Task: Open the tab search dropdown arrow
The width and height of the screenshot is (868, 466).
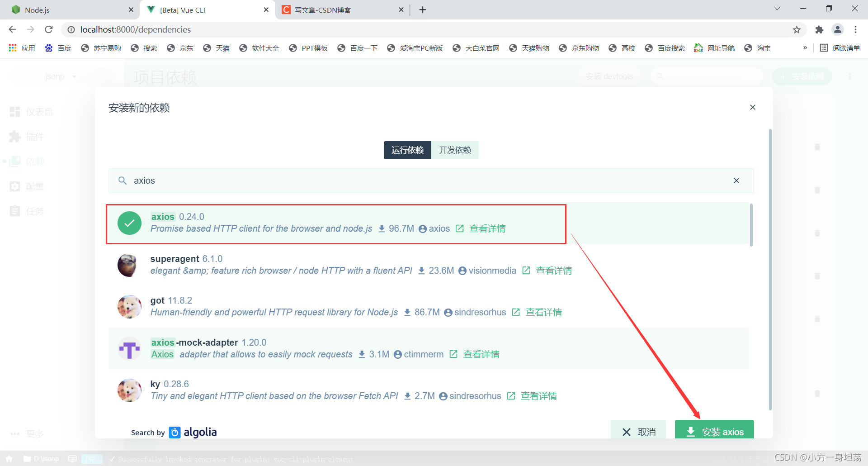Action: [777, 9]
